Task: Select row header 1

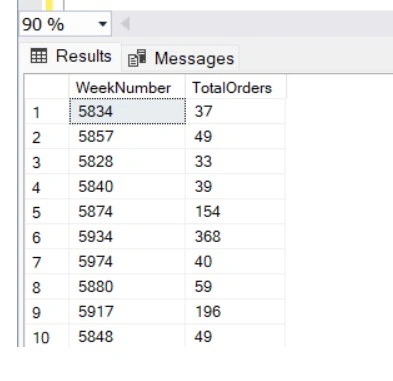Action: click(x=47, y=111)
